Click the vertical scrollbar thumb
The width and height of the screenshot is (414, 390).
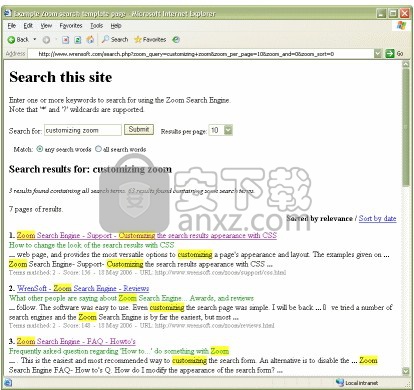pyautogui.click(x=406, y=127)
